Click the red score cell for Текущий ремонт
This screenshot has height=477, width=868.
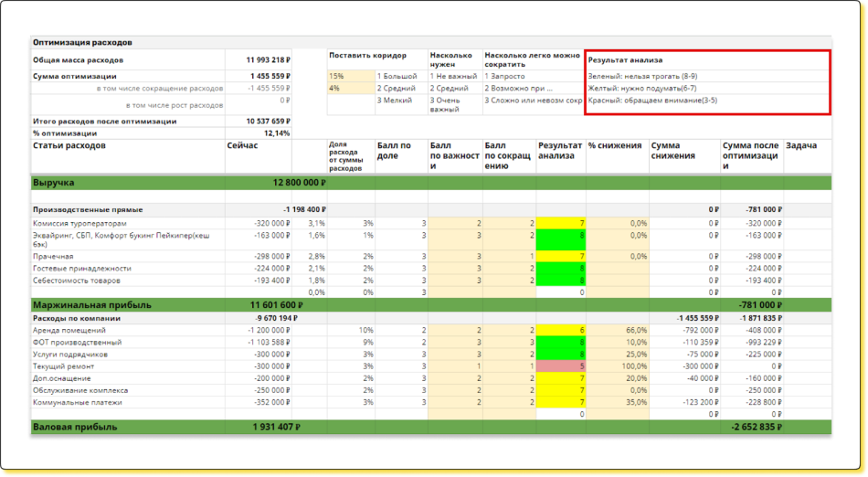[x=561, y=366]
